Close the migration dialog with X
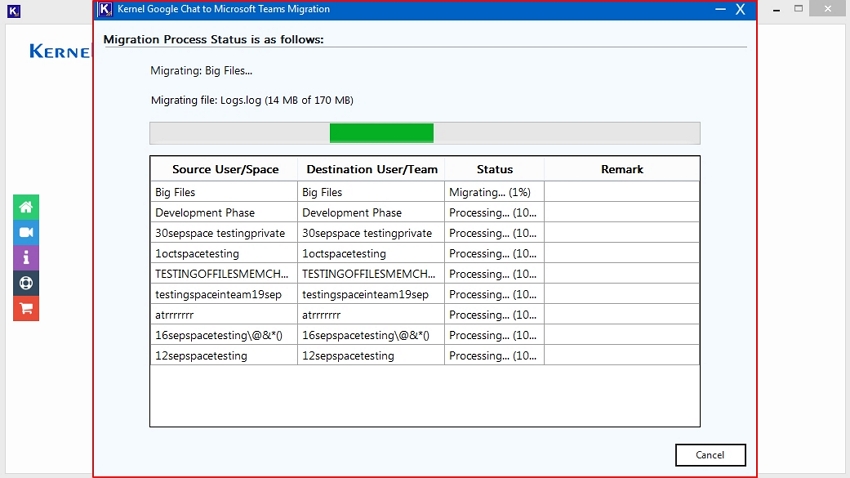The height and width of the screenshot is (478, 850). (x=740, y=9)
